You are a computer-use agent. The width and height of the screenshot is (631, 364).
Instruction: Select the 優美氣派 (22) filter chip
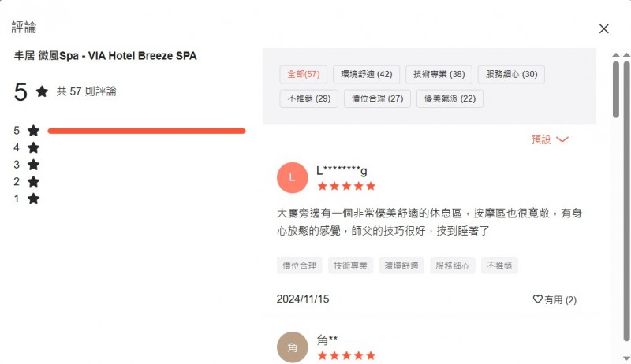450,98
